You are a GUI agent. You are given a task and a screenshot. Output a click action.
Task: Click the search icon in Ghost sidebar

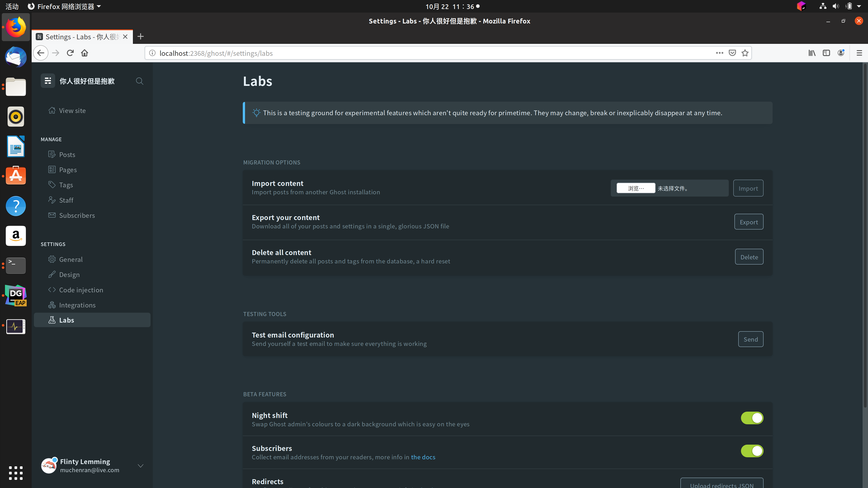[139, 81]
